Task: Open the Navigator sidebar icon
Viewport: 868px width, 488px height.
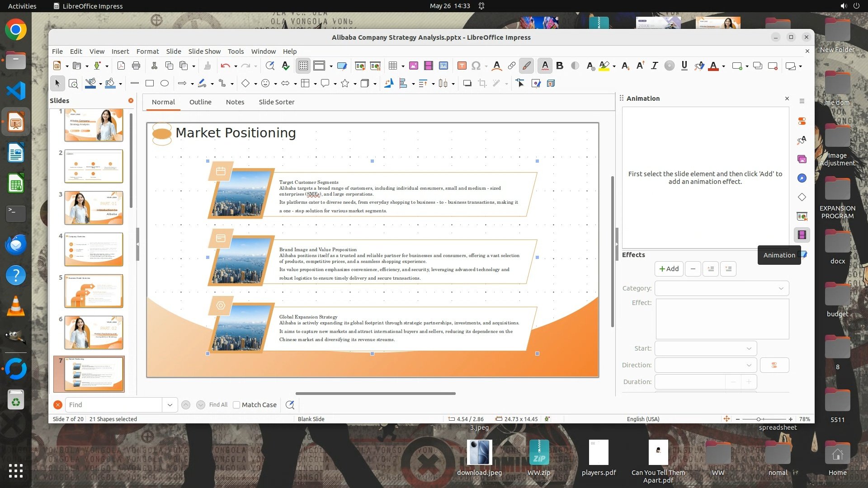Action: (802, 178)
